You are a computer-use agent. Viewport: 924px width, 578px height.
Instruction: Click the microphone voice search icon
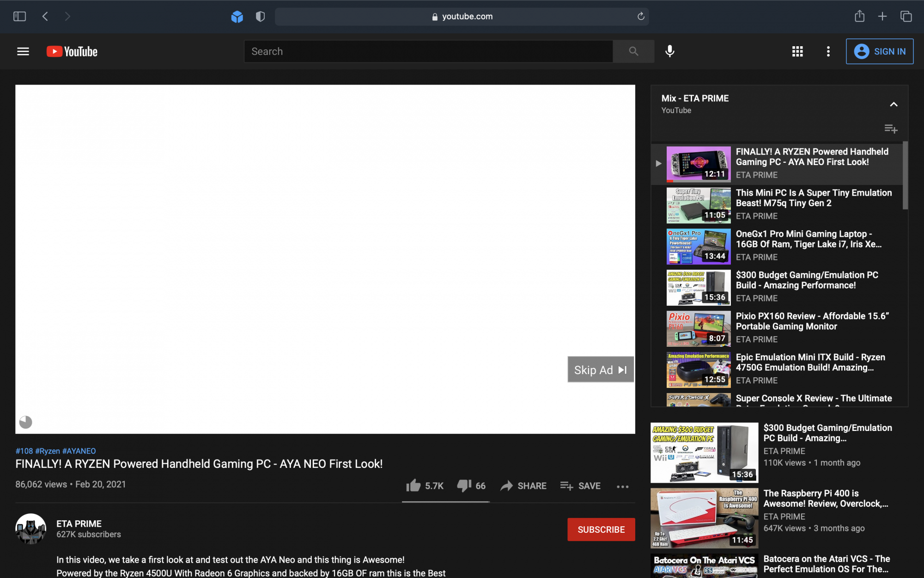[669, 51]
